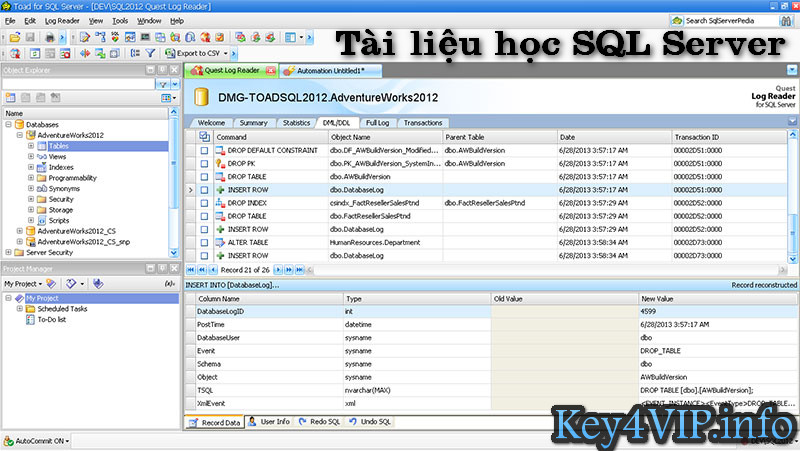Image resolution: width=800 pixels, height=451 pixels.
Task: Open the Log Reader menu
Action: pyautogui.click(x=62, y=21)
